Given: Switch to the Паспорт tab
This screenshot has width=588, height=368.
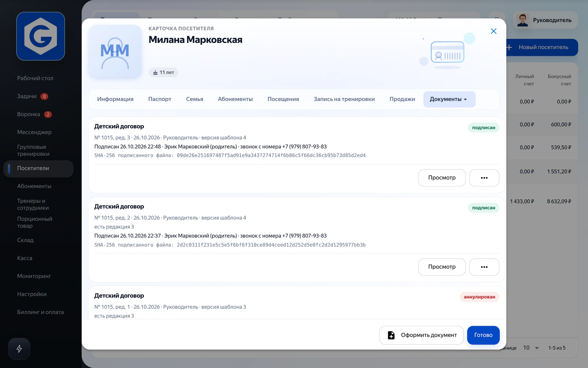Looking at the screenshot, I should click(160, 99).
